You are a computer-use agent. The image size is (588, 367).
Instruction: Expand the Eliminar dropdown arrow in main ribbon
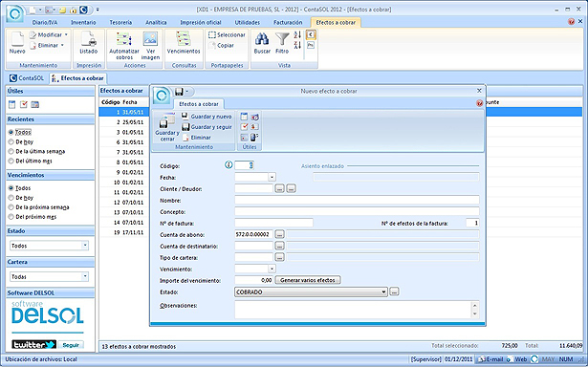point(63,45)
